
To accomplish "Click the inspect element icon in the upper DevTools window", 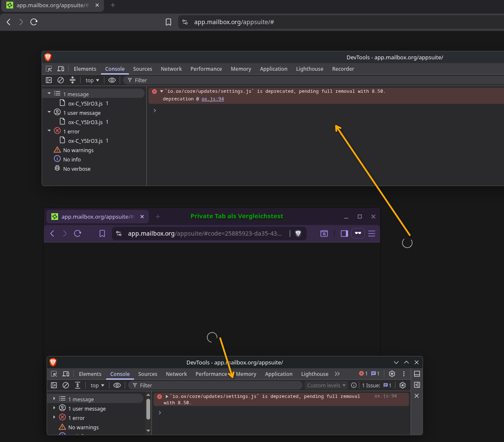I will 49,69.
